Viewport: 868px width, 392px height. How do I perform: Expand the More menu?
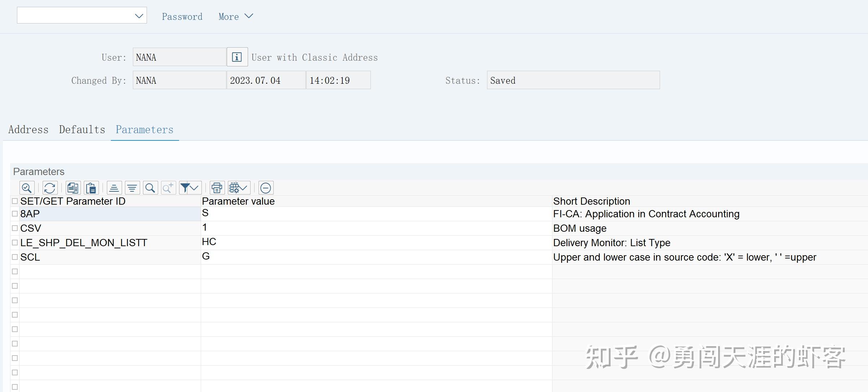(x=235, y=17)
